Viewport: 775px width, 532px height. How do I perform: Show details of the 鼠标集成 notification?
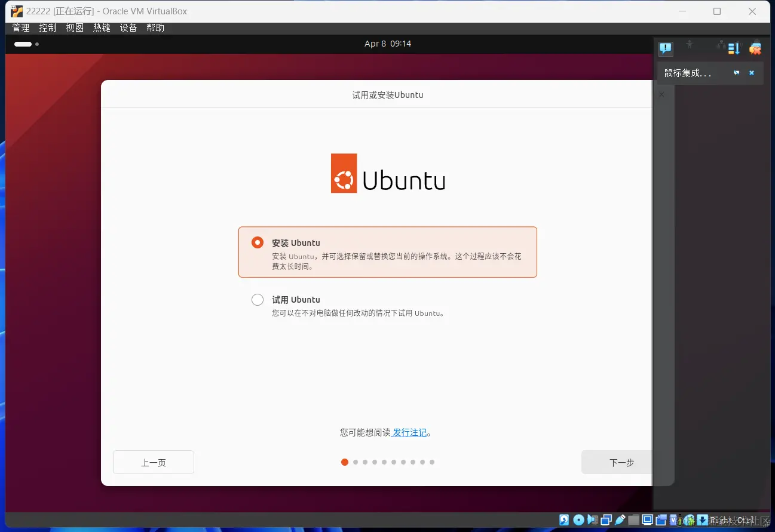click(x=737, y=73)
